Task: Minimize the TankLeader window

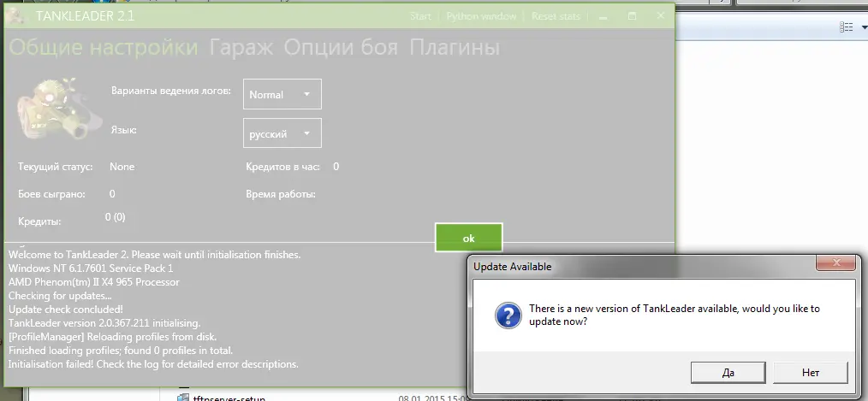Action: [x=603, y=16]
